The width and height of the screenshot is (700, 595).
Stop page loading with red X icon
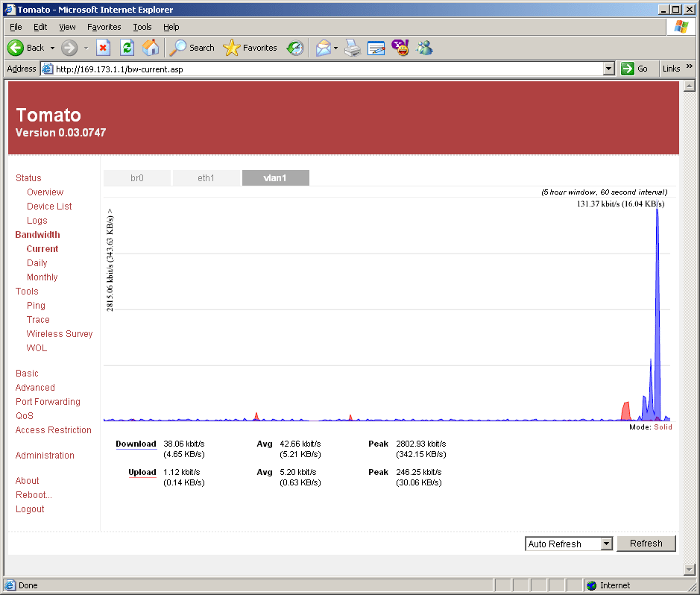click(x=103, y=48)
